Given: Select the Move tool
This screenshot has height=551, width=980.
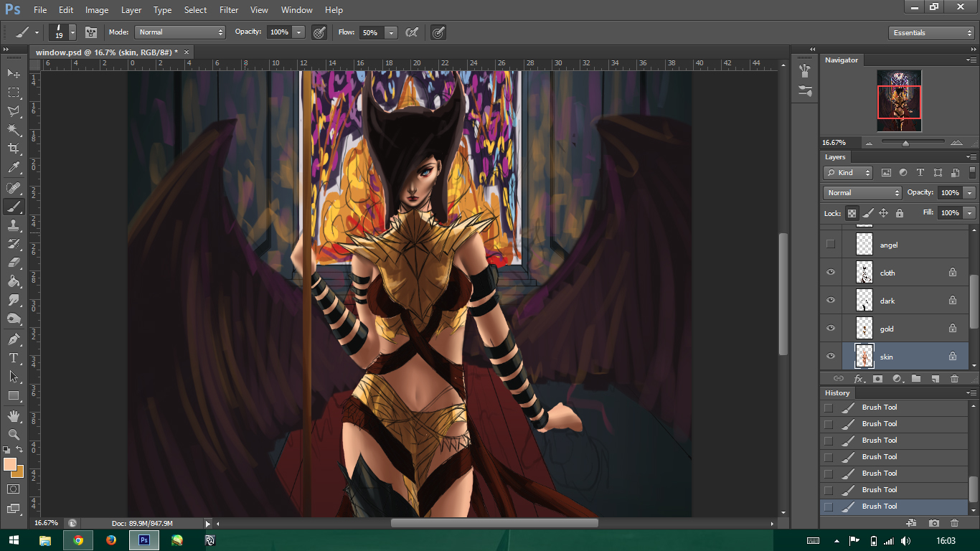Looking at the screenshot, I should [x=14, y=73].
